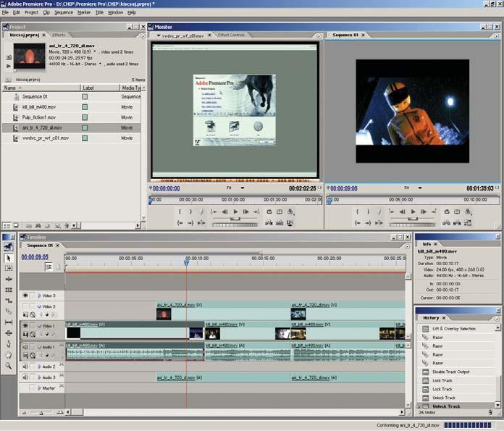Hide Video 3 track output eye
504x431 pixels.
coord(25,296)
